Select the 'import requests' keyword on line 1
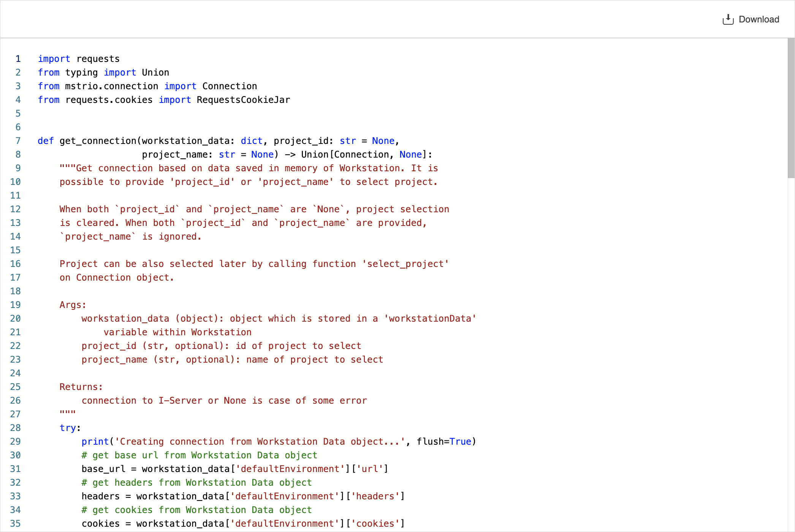The height and width of the screenshot is (532, 795). [x=78, y=59]
